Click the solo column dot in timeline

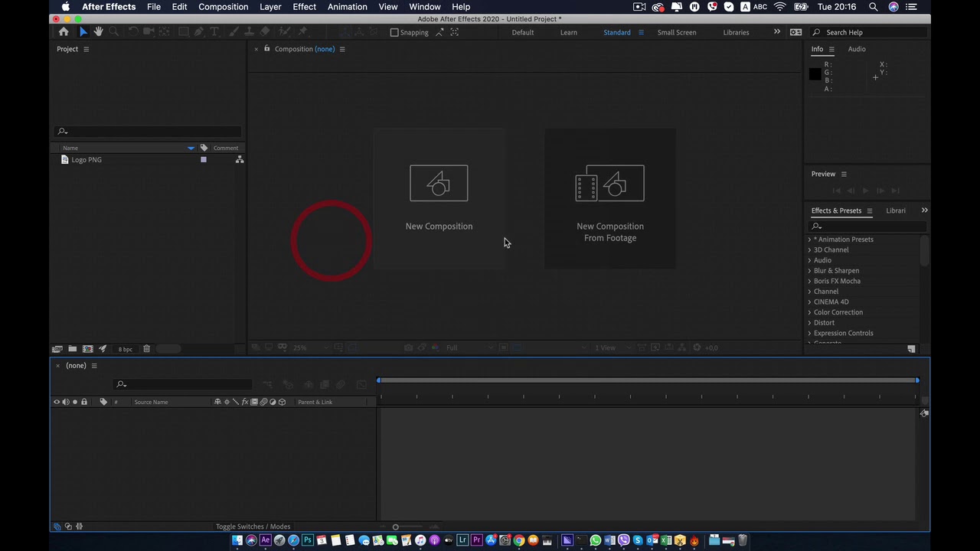(74, 402)
